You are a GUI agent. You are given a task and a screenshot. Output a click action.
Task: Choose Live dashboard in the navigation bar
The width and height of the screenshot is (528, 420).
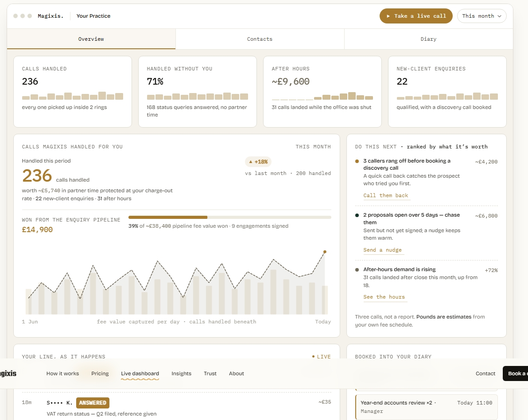tap(140, 373)
